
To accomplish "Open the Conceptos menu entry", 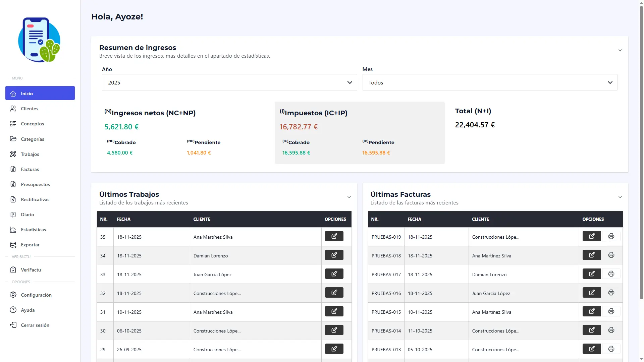I will coord(13,124).
